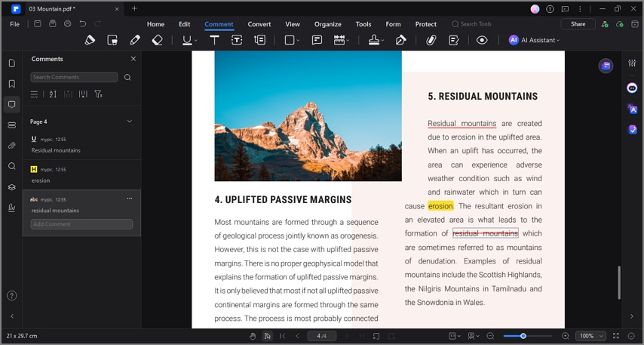Click the zoom in plus button

point(566,336)
